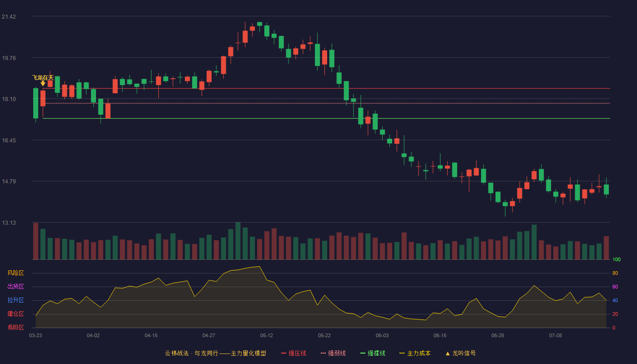Toggle the 强弱线 legend label
Screen dimensions: 637x364
point(337,353)
